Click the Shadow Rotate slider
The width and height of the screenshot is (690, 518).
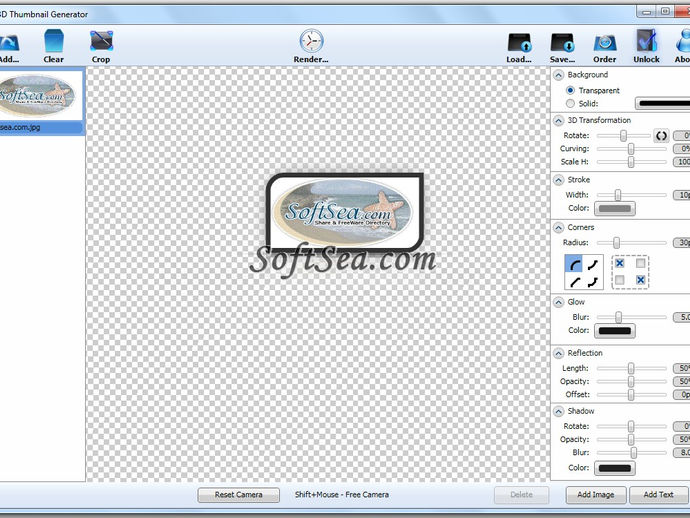point(631,426)
